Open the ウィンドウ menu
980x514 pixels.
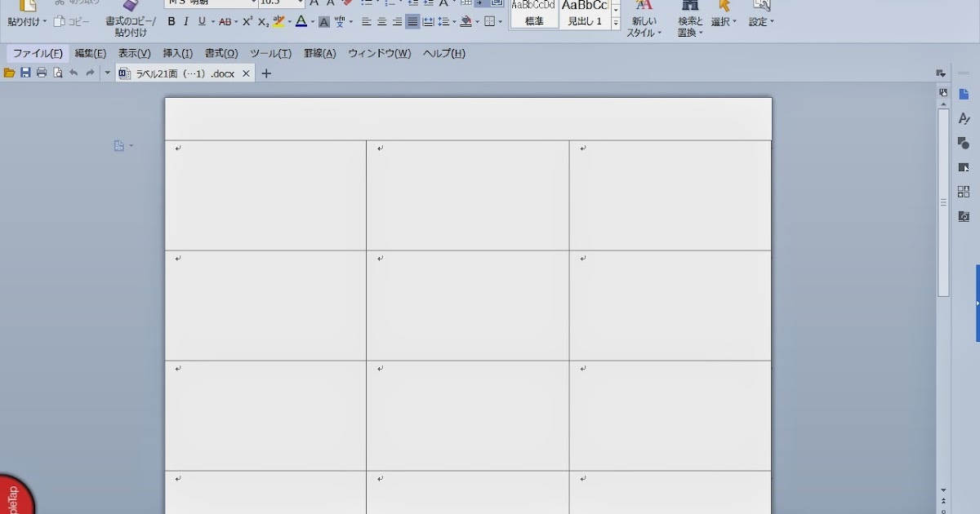(x=379, y=54)
